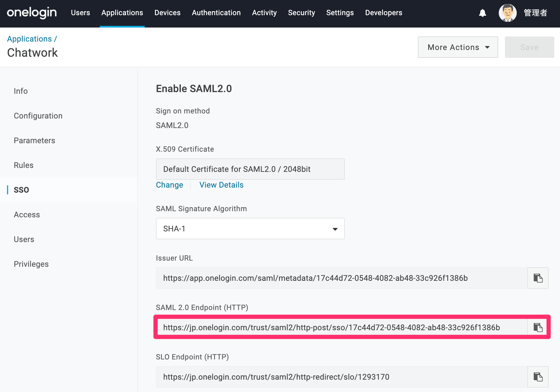Click the View Details certificate link
The width and height of the screenshot is (560, 392).
click(x=221, y=185)
